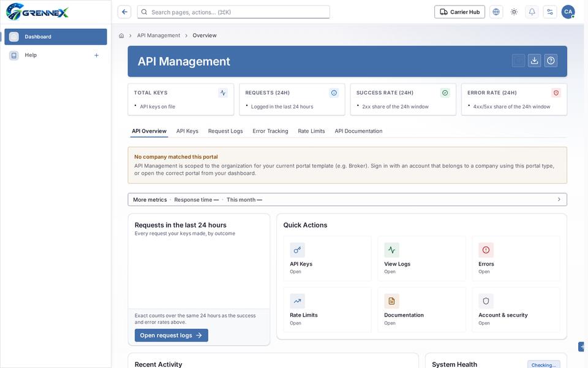
Task: Click the activity icon on Total Keys card
Action: (x=223, y=93)
